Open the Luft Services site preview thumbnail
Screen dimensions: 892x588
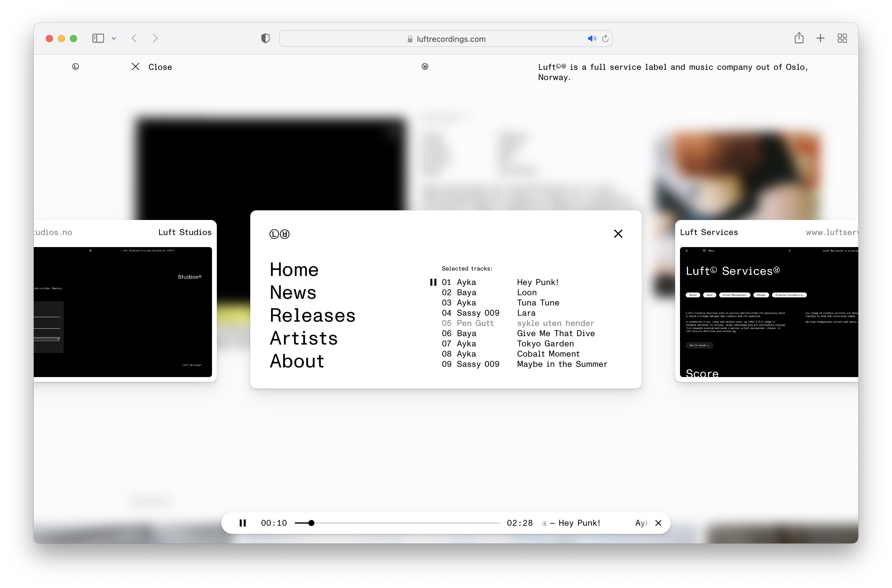pyautogui.click(x=769, y=312)
